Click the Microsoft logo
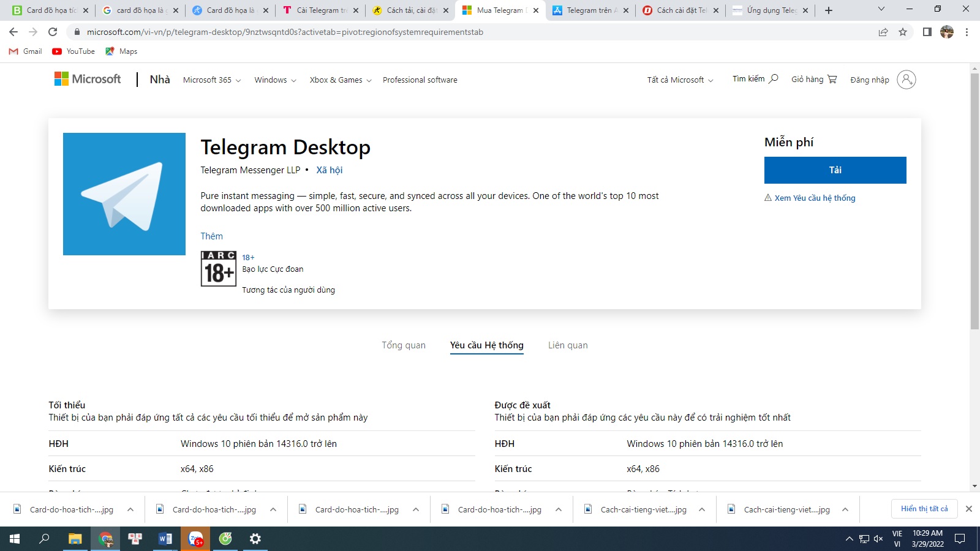980x551 pixels. 88,79
